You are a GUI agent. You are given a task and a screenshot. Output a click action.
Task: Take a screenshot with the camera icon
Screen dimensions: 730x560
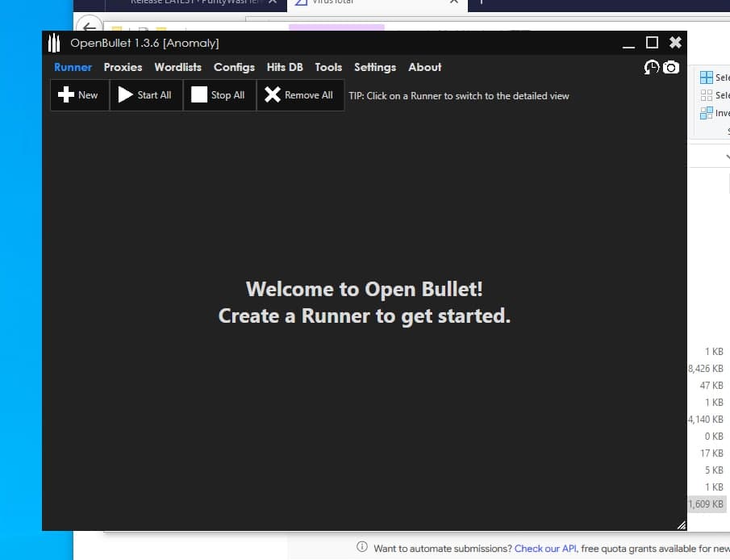(671, 67)
